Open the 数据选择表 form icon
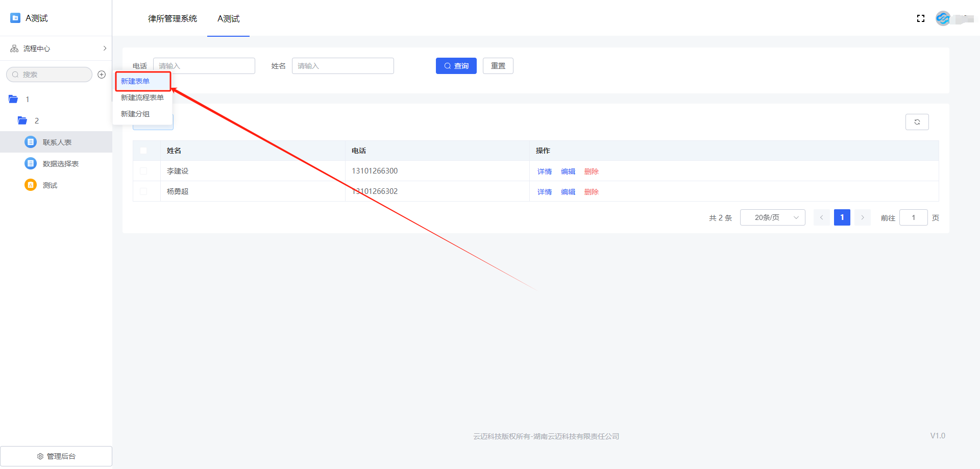Viewport: 980px width, 469px height. [x=31, y=163]
